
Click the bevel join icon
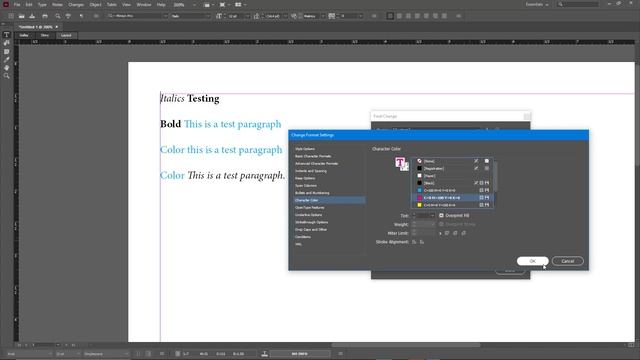[463, 233]
